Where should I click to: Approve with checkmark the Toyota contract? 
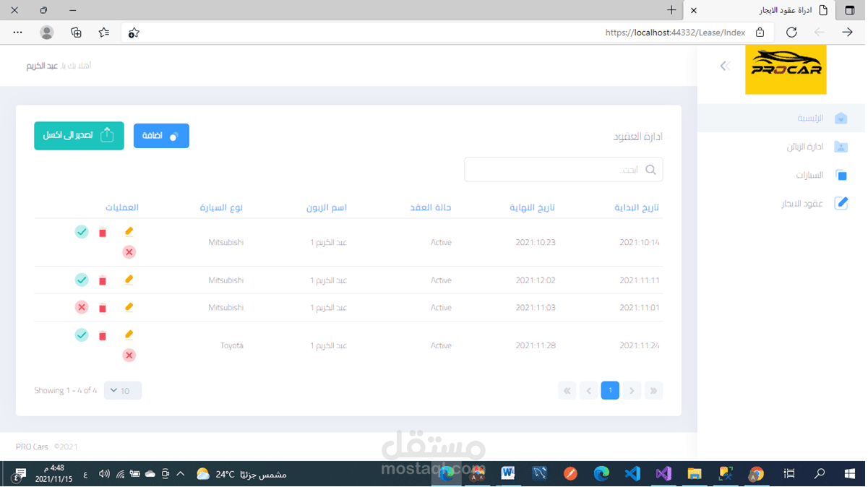click(x=82, y=335)
